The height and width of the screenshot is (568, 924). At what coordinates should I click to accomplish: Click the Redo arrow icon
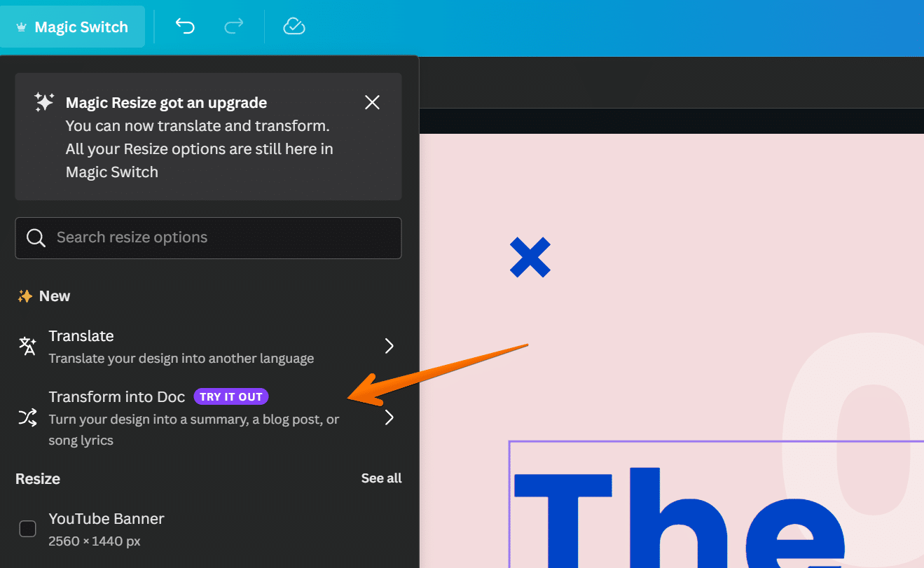[x=233, y=26]
